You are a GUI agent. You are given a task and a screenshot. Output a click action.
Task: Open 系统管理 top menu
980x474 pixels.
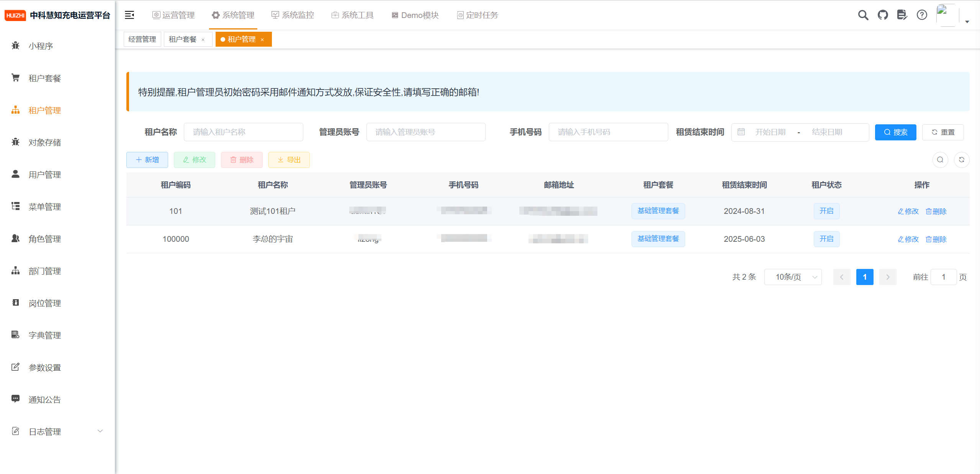pyautogui.click(x=233, y=15)
